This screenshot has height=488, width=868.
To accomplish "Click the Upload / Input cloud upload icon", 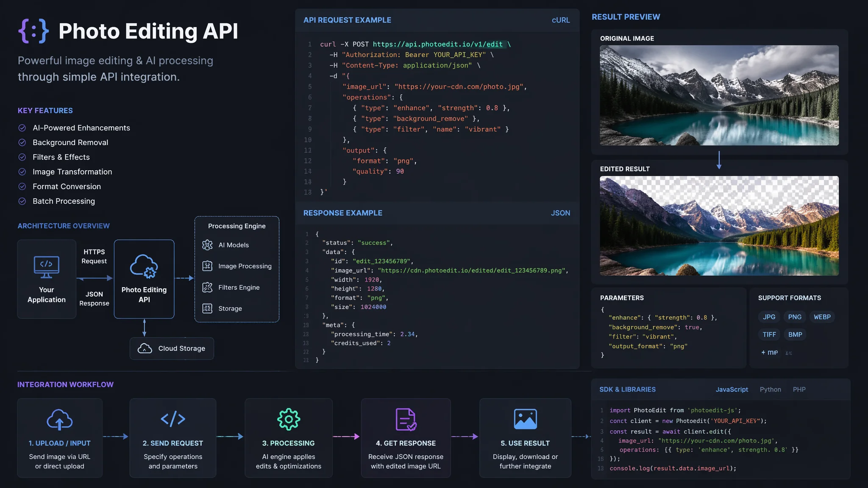I will coord(59,419).
